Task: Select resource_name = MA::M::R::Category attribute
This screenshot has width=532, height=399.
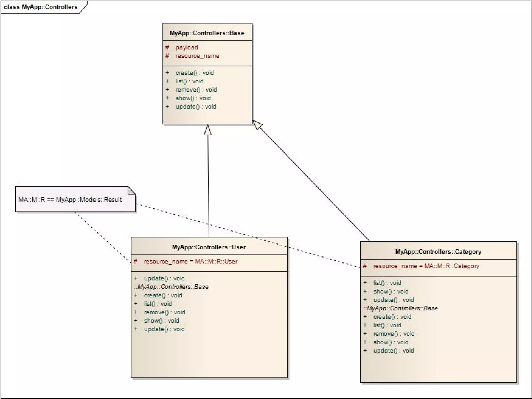Action: 426,266
